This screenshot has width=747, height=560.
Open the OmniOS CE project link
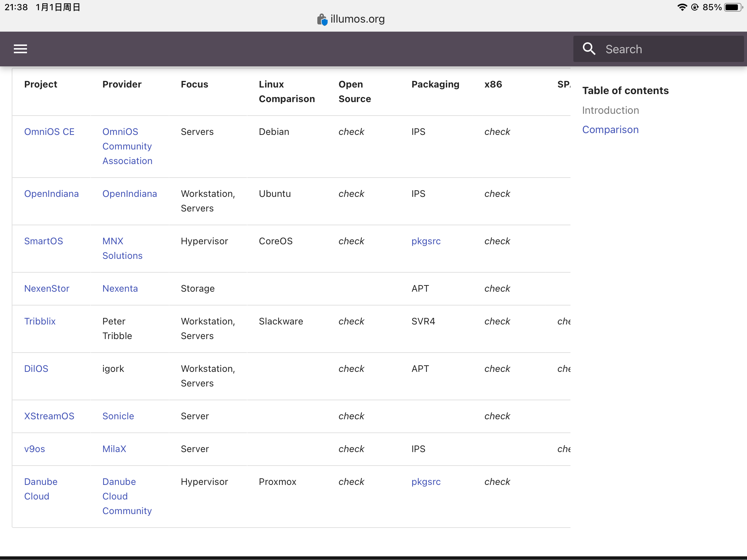[49, 132]
